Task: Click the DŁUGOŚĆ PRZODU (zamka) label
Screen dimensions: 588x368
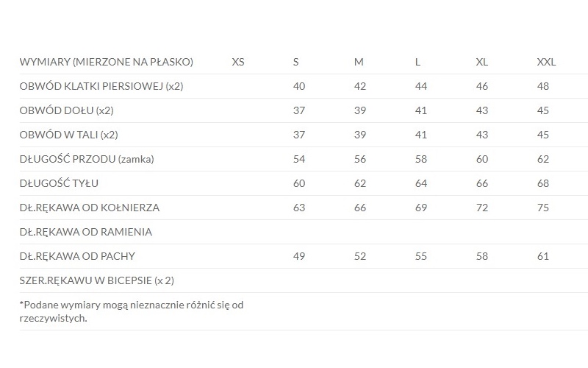Action: [87, 159]
